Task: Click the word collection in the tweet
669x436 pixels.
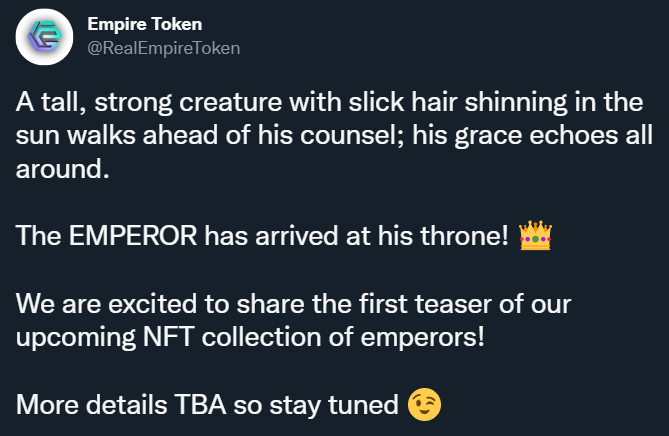Action: click(261, 337)
